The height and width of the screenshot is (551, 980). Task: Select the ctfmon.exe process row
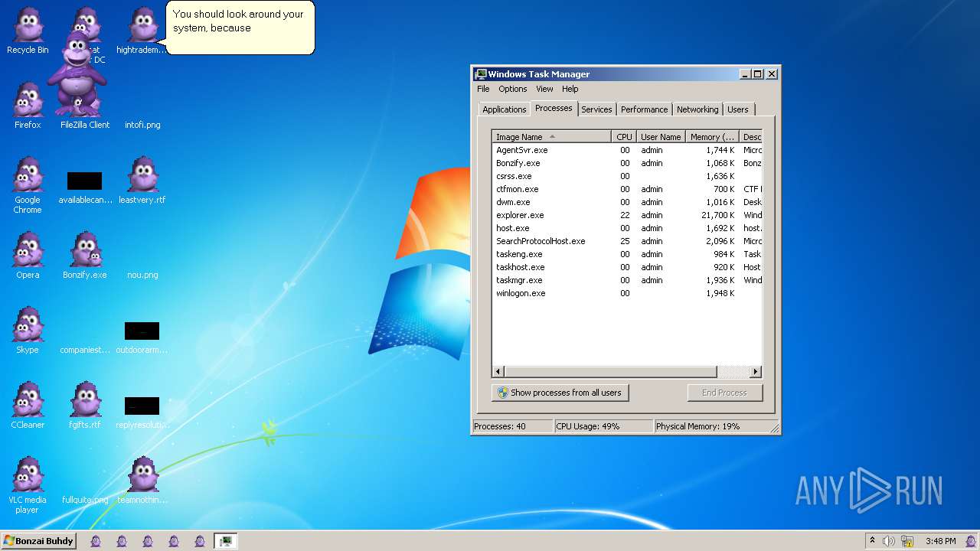[x=627, y=189]
